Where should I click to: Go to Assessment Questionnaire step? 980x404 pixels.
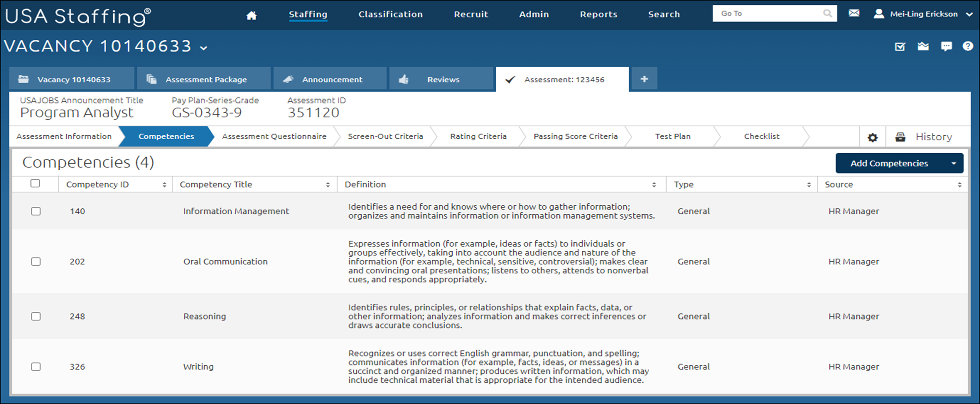click(274, 136)
